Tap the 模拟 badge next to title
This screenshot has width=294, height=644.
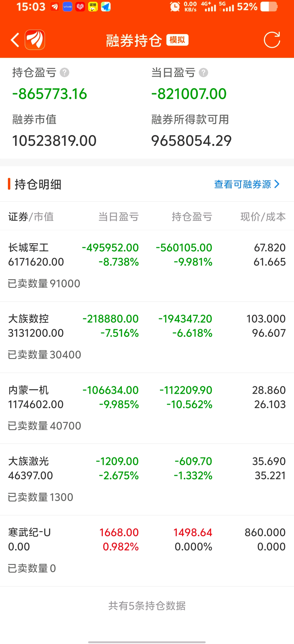point(177,40)
